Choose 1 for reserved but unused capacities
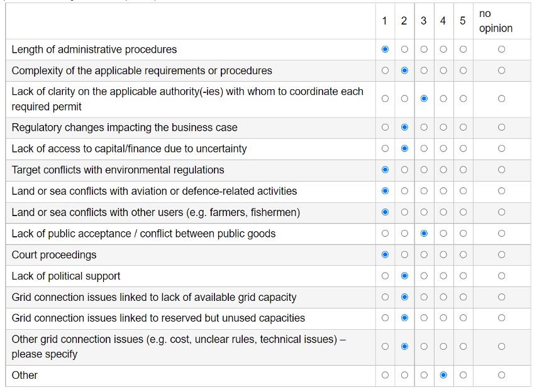The width and height of the screenshot is (537, 392). click(385, 318)
